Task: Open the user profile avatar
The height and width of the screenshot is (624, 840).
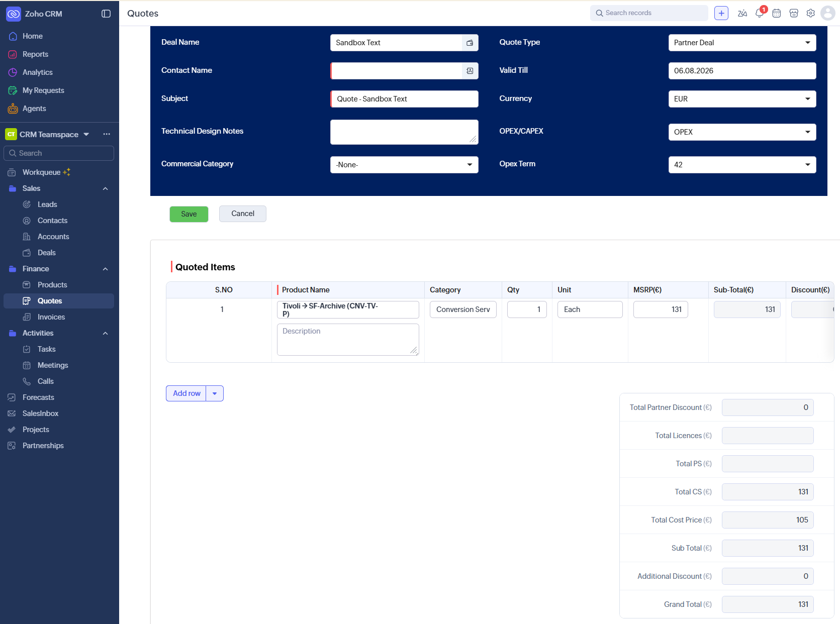Action: 828,13
